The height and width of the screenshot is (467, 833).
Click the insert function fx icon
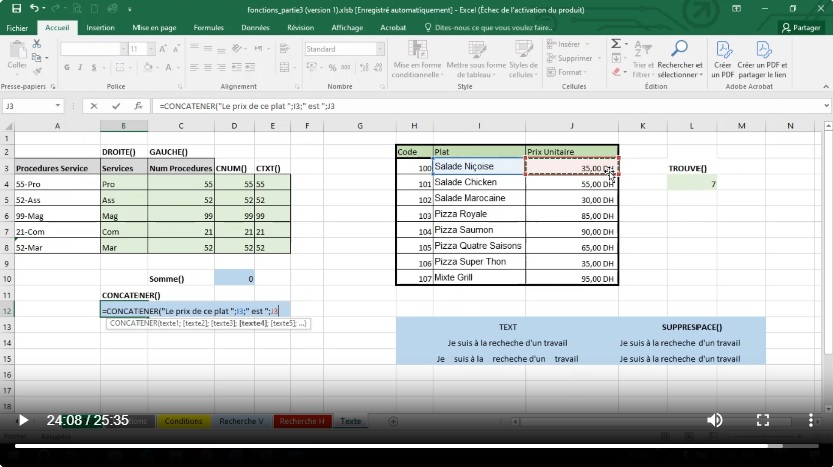[x=138, y=106]
